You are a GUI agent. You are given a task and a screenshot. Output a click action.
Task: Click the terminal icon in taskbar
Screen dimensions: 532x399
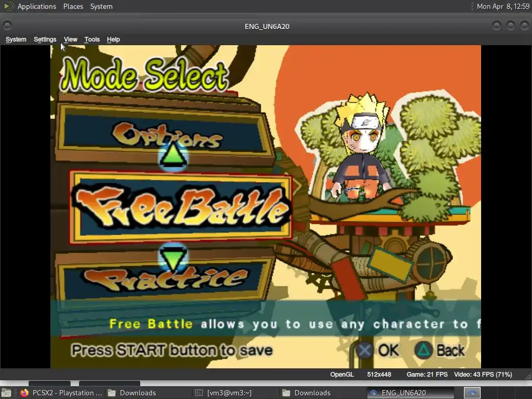[199, 393]
